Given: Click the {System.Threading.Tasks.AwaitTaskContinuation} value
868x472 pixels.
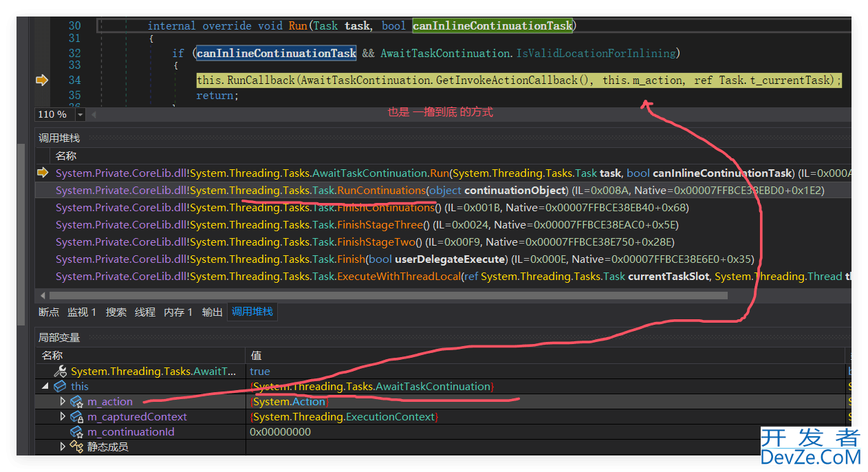Looking at the screenshot, I should coord(371,387).
